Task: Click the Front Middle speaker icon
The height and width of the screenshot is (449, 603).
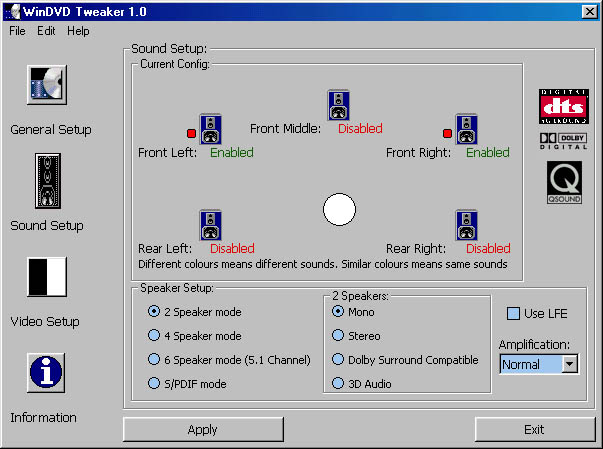Action: pos(338,105)
